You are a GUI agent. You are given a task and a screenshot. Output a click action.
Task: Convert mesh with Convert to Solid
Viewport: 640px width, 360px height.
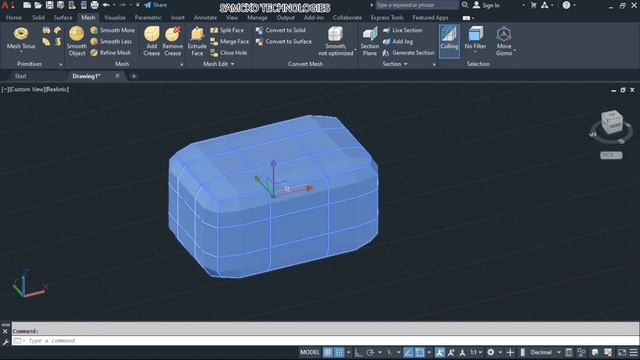(280, 30)
